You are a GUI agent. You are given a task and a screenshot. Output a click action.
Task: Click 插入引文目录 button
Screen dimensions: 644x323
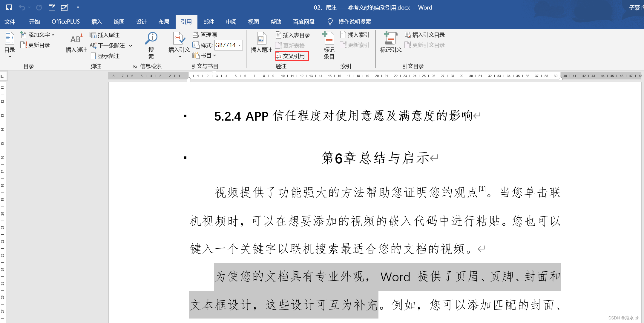point(425,35)
